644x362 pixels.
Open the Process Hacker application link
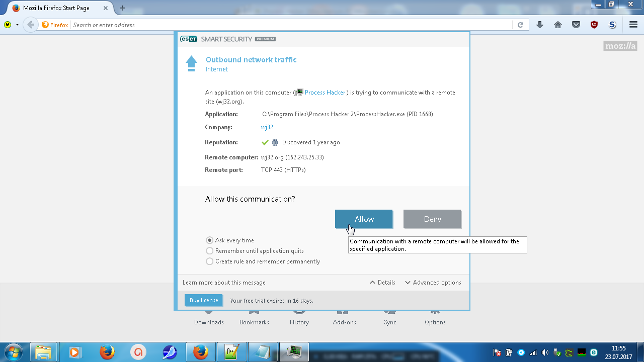325,93
